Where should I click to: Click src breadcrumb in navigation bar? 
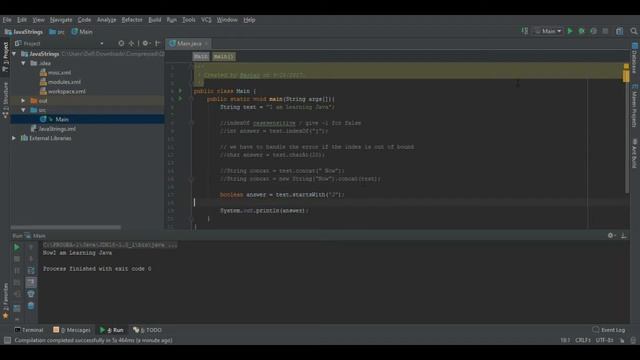57,31
